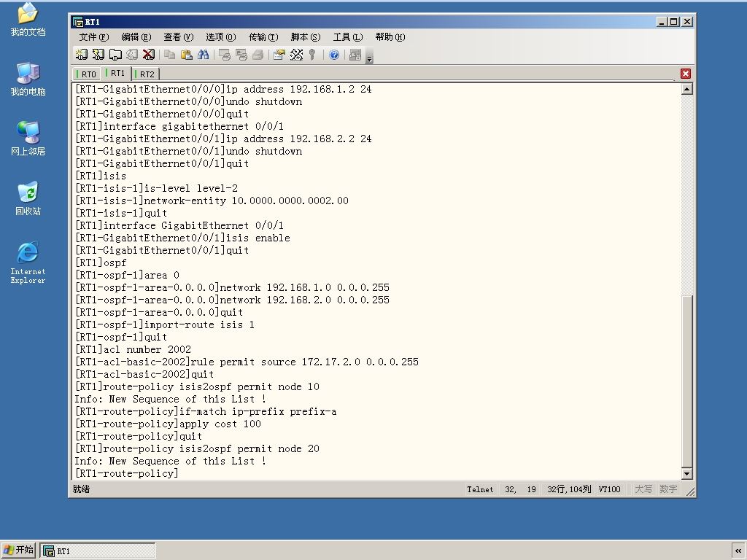Select the RT1 session tab

coord(116,73)
